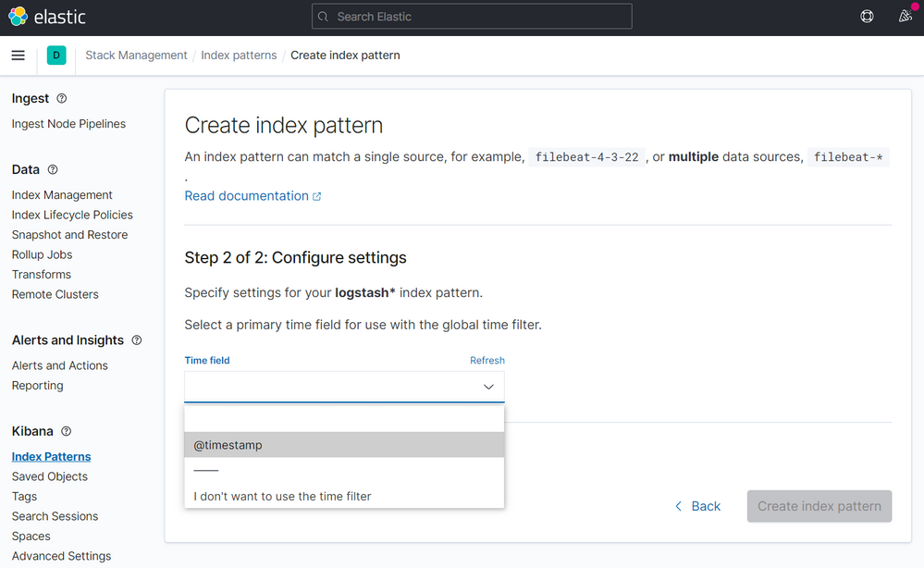Open Index Lifecycle Policies
924x568 pixels.
click(72, 215)
